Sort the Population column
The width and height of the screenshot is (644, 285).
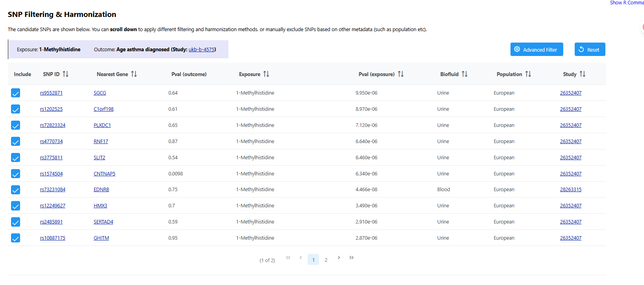click(x=528, y=74)
